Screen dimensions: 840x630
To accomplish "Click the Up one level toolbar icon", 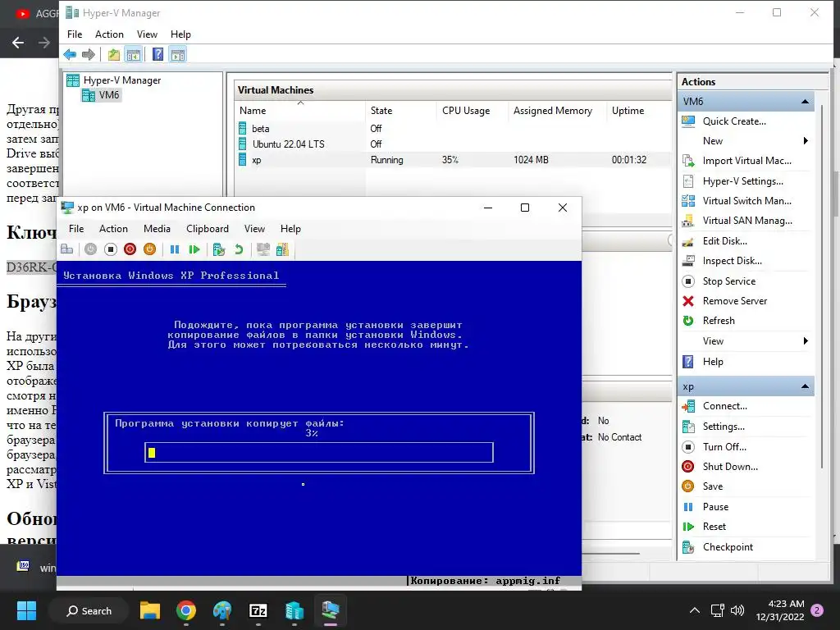I will point(113,54).
